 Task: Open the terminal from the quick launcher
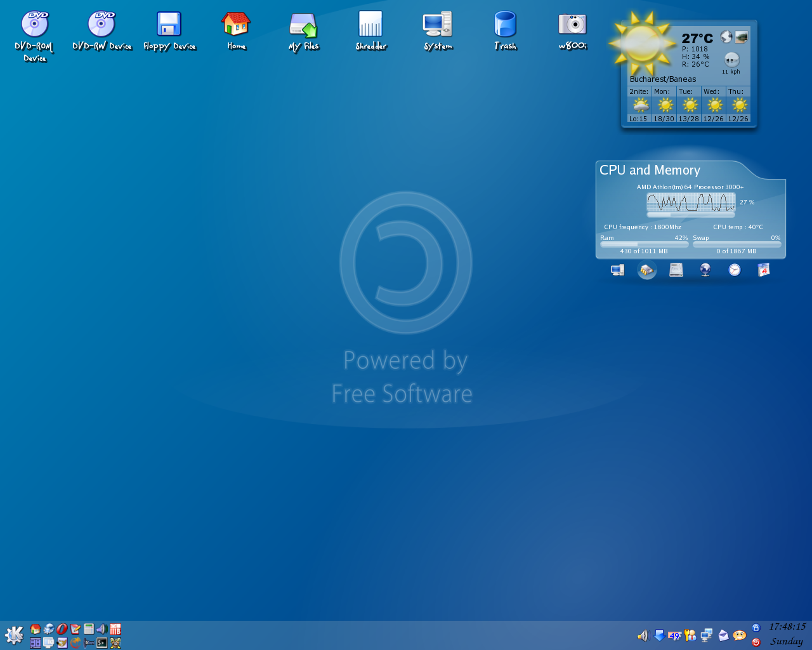pos(102,643)
